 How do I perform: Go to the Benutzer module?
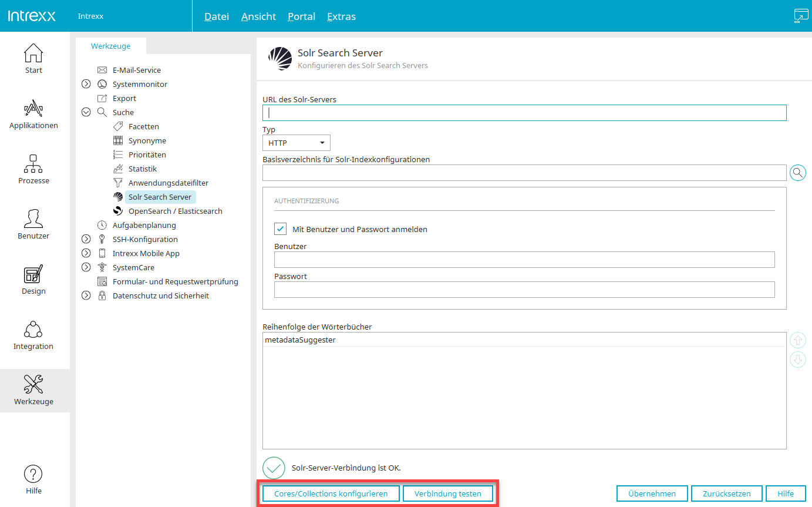33,224
